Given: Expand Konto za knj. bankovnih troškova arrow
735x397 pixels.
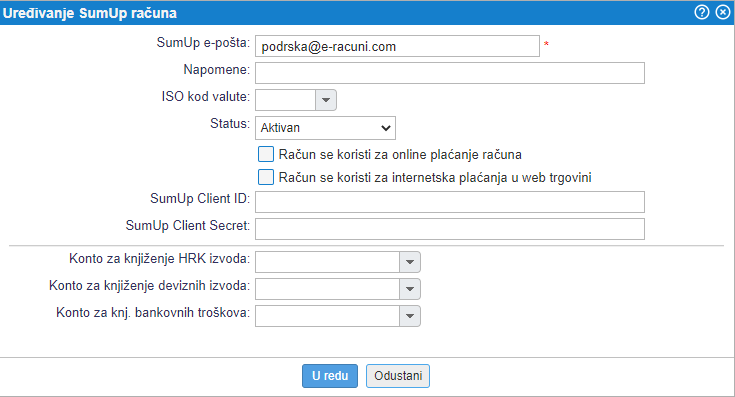Looking at the screenshot, I should tap(410, 316).
